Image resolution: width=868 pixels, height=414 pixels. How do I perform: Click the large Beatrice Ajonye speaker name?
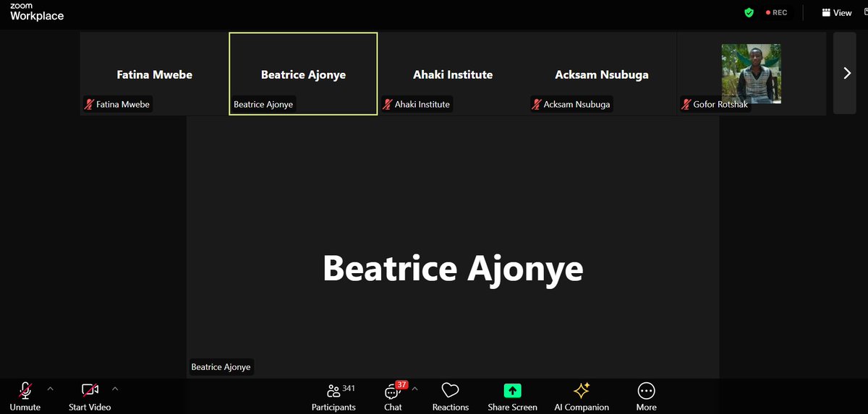click(x=453, y=269)
